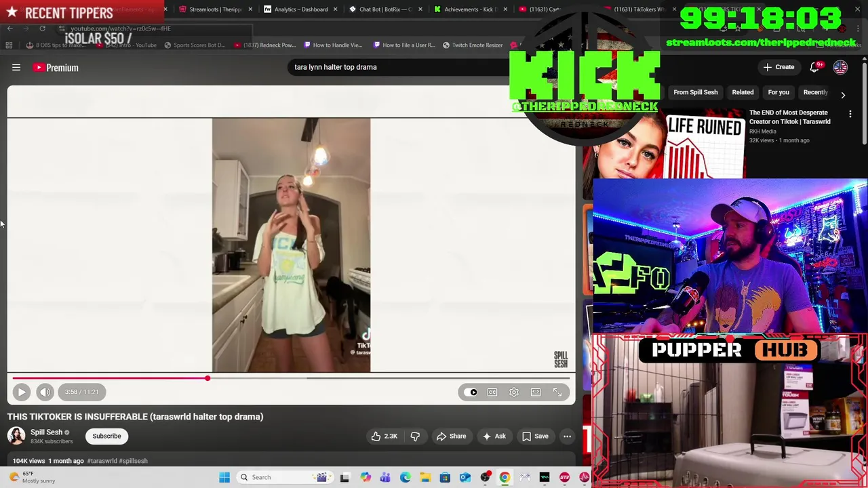The width and height of the screenshot is (868, 488).
Task: Click the Spill Sesh channel avatar
Action: [16, 436]
